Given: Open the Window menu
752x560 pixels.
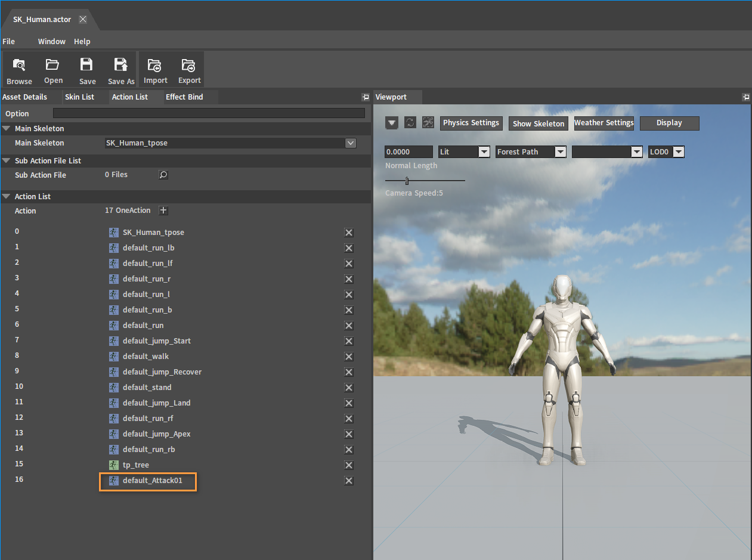Looking at the screenshot, I should (52, 41).
